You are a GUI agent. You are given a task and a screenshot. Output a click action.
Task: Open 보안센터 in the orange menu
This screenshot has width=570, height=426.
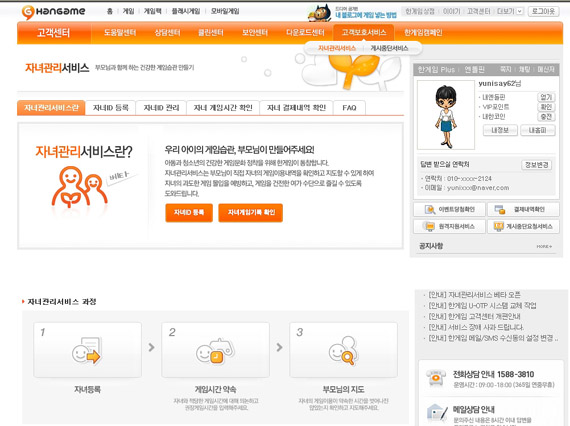pyautogui.click(x=255, y=33)
